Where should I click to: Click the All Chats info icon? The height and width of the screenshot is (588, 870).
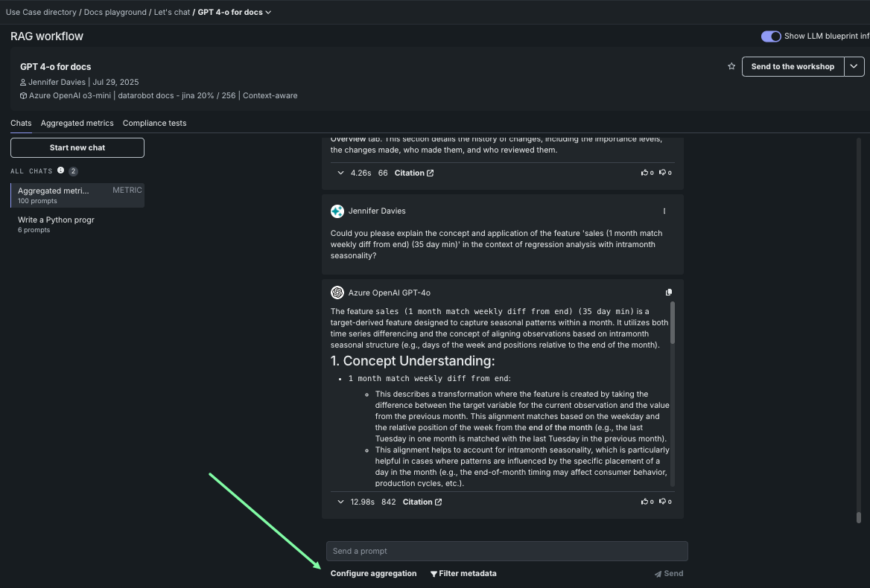(x=61, y=171)
